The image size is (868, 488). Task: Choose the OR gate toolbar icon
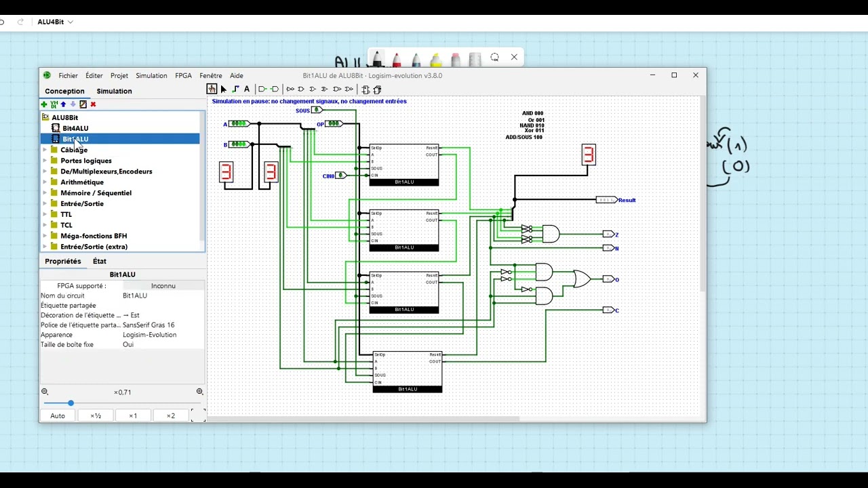click(313, 89)
